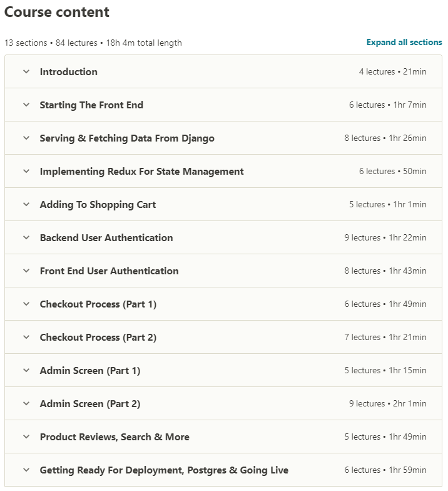448x491 pixels.
Task: Select the Introduction section title
Action: pyautogui.click(x=69, y=72)
